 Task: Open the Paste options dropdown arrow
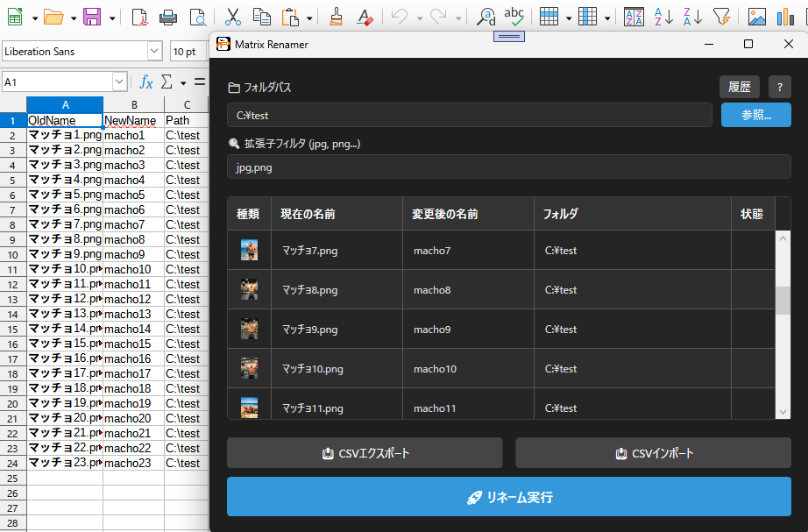[309, 18]
